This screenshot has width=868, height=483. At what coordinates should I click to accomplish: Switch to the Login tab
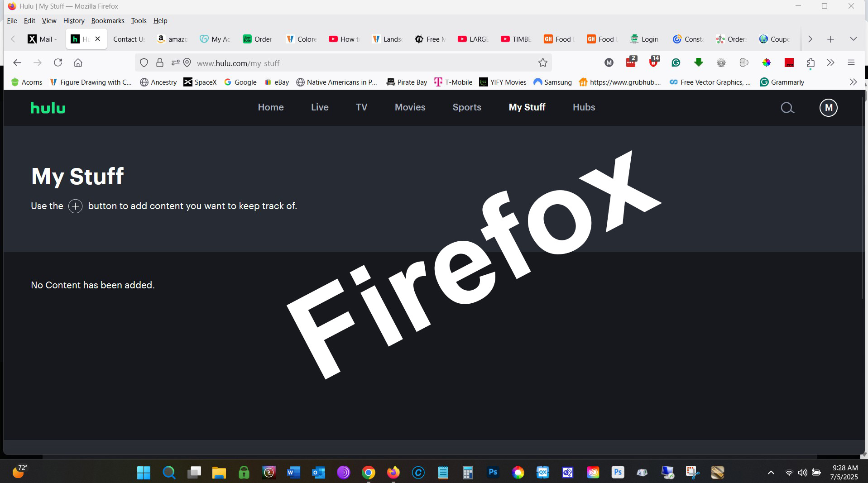645,39
